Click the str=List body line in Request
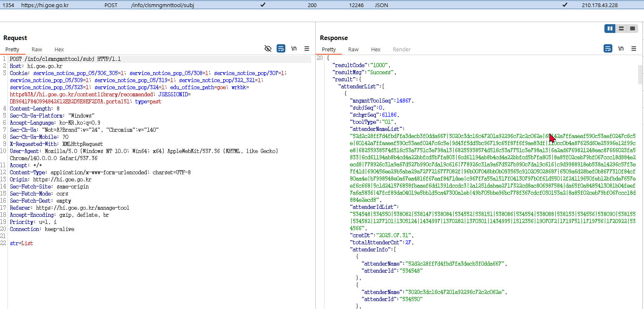The width and height of the screenshot is (644, 309). click(21, 243)
